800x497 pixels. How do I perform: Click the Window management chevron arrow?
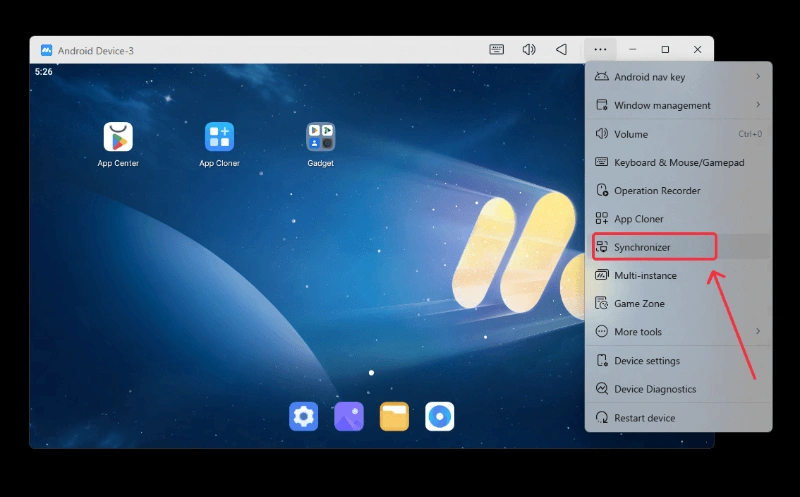pos(758,105)
